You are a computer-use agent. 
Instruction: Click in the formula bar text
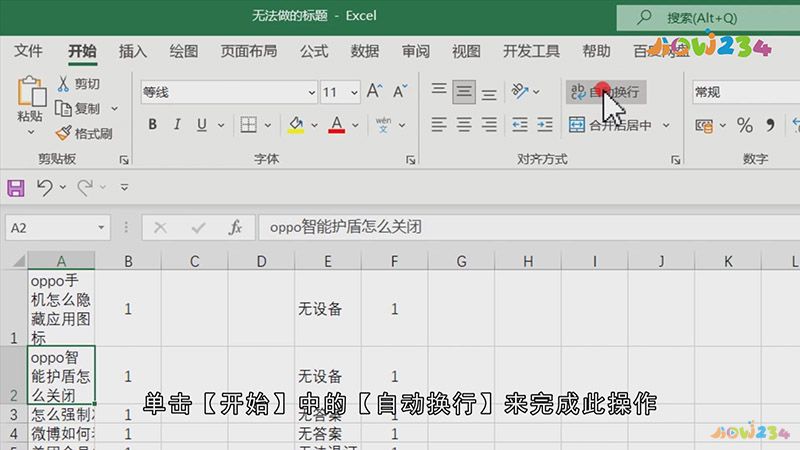click(345, 227)
